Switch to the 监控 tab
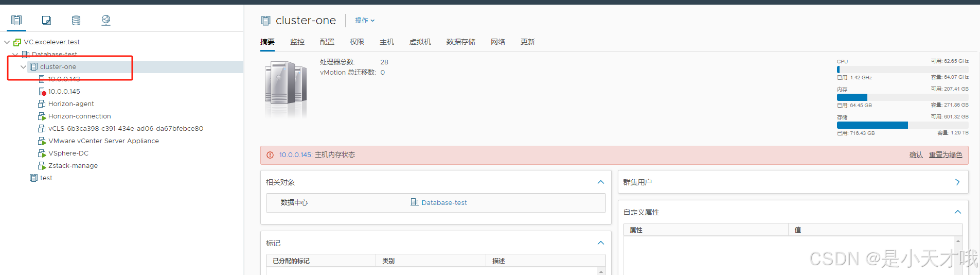The height and width of the screenshot is (275, 980). (297, 42)
